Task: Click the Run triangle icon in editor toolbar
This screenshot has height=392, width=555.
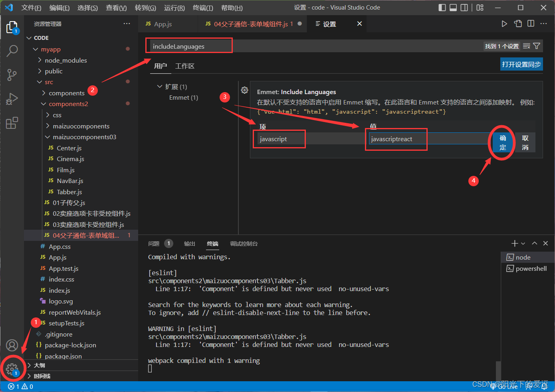Action: click(504, 24)
